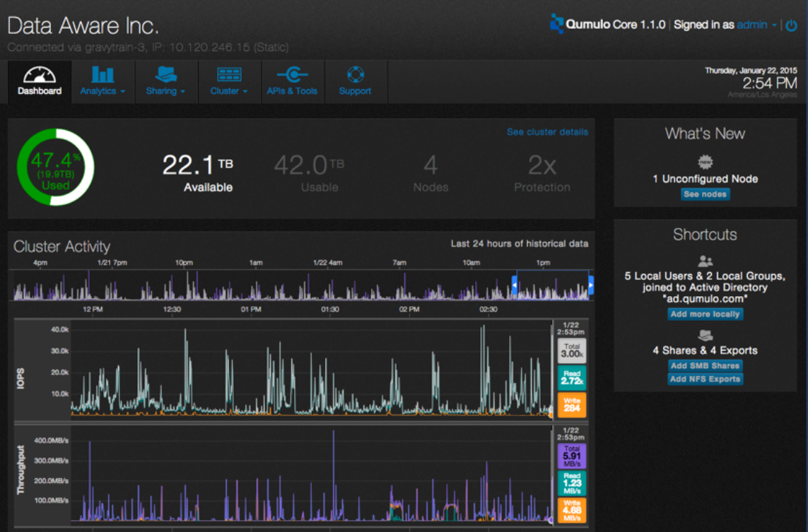The width and height of the screenshot is (808, 532).
Task: Open APIs & Tools plug icon
Action: point(292,75)
